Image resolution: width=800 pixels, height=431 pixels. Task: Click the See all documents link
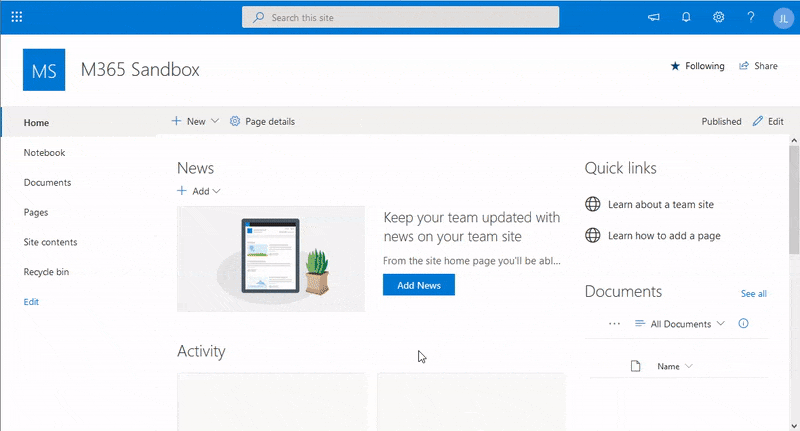754,294
